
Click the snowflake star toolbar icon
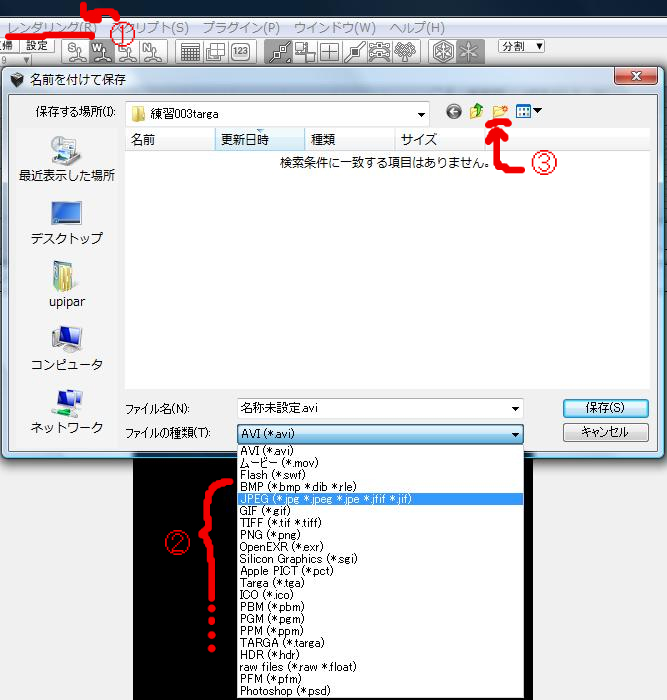point(469,52)
